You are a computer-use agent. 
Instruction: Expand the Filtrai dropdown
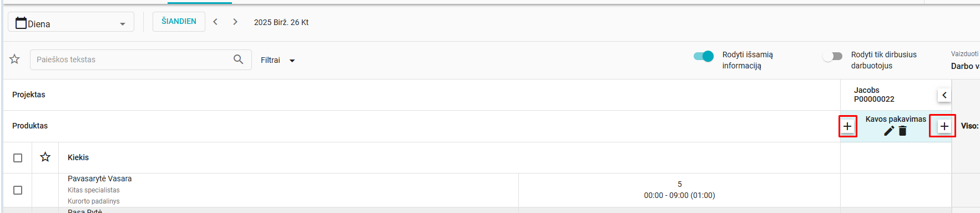click(277, 60)
